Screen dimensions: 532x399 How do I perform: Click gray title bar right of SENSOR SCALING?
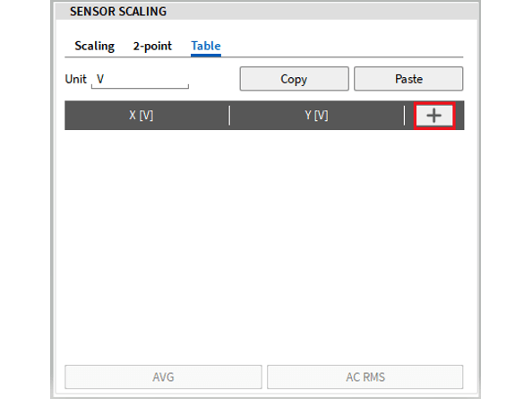[x=322, y=12]
